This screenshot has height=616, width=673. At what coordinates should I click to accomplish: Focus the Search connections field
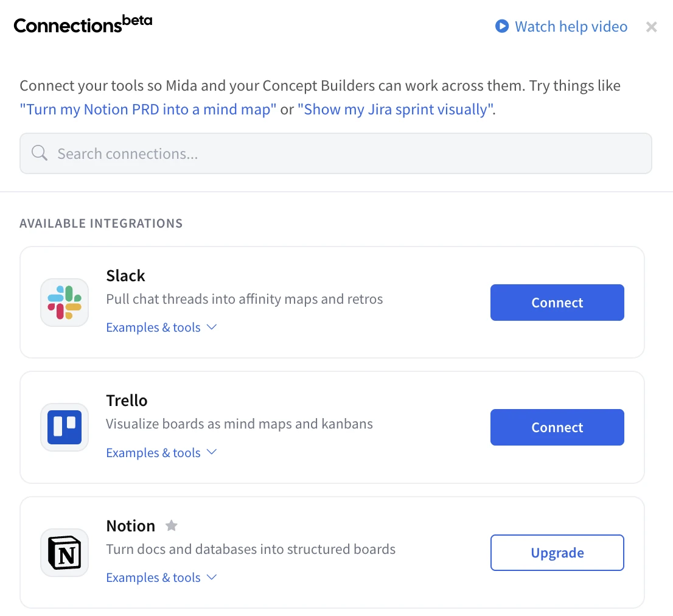[336, 153]
